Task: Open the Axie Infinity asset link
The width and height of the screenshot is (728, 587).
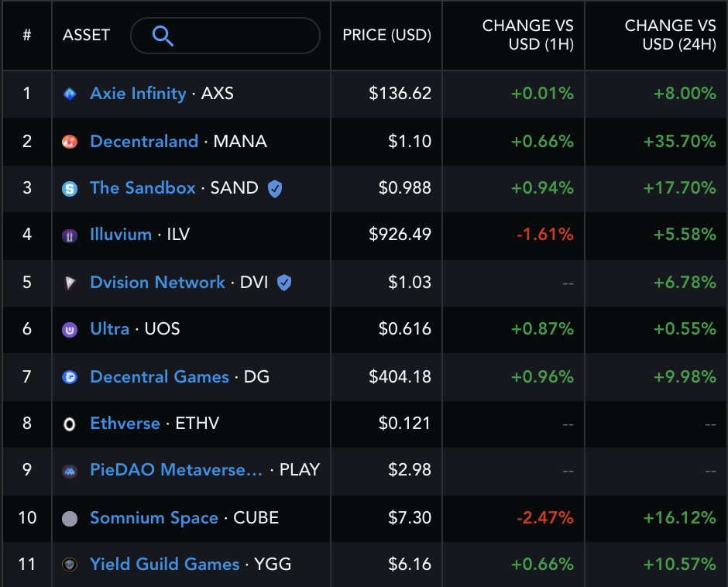Action: 138,94
